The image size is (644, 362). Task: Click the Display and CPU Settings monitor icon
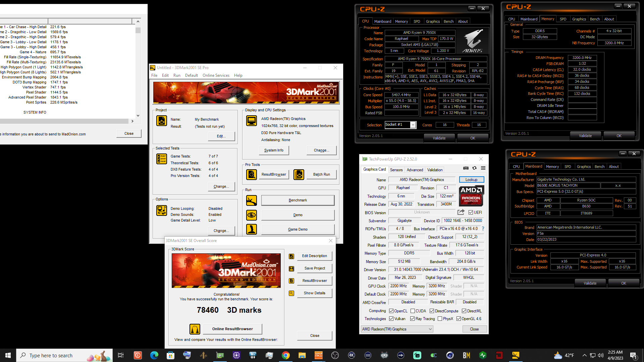[252, 121]
